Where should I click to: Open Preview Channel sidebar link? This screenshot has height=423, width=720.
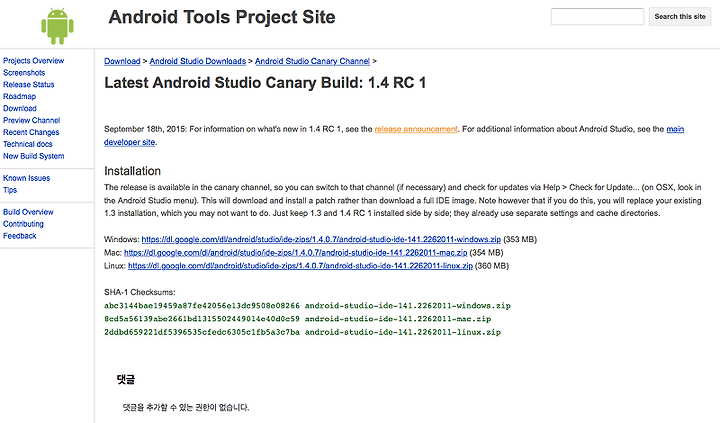point(32,120)
